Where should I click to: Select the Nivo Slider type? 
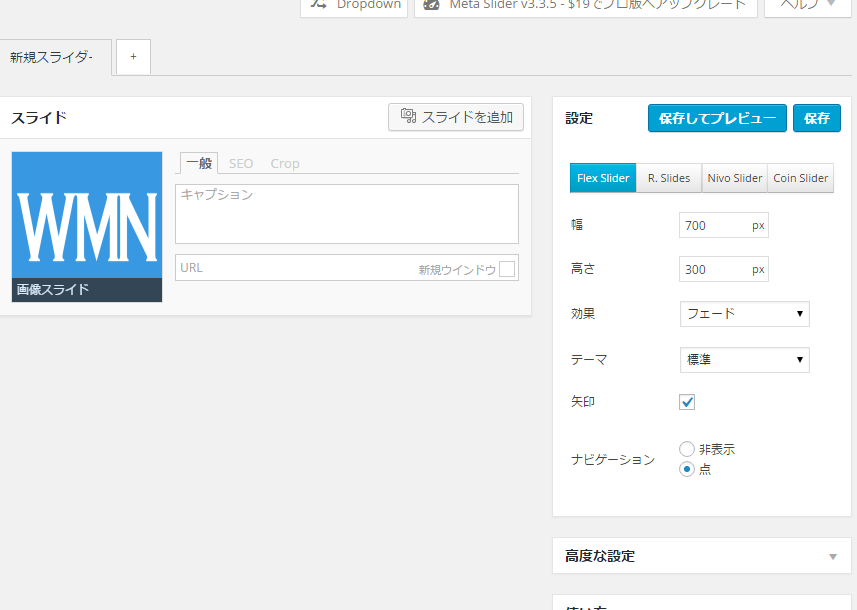[734, 177]
